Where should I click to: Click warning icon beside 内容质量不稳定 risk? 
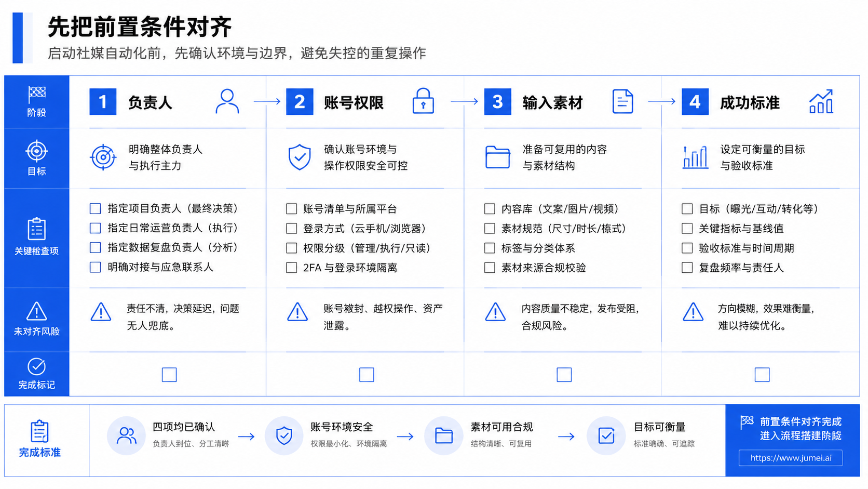click(495, 312)
